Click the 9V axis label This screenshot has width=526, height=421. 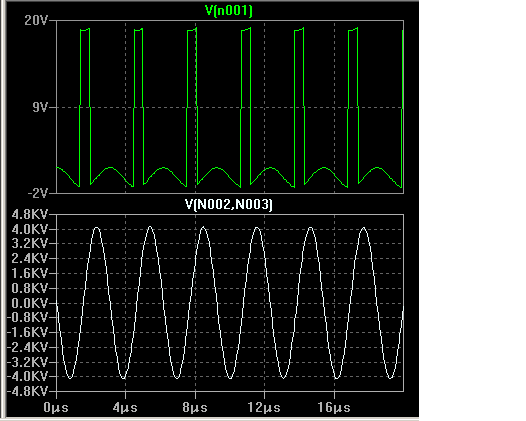[x=40, y=108]
